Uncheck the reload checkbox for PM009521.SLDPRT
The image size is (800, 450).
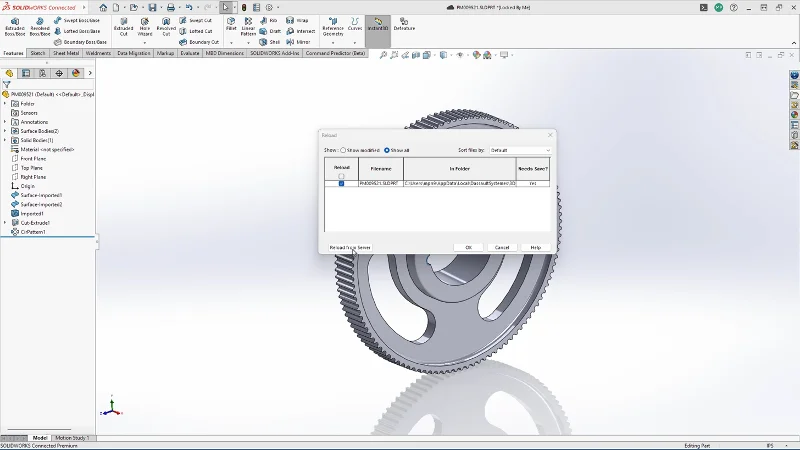click(x=341, y=184)
